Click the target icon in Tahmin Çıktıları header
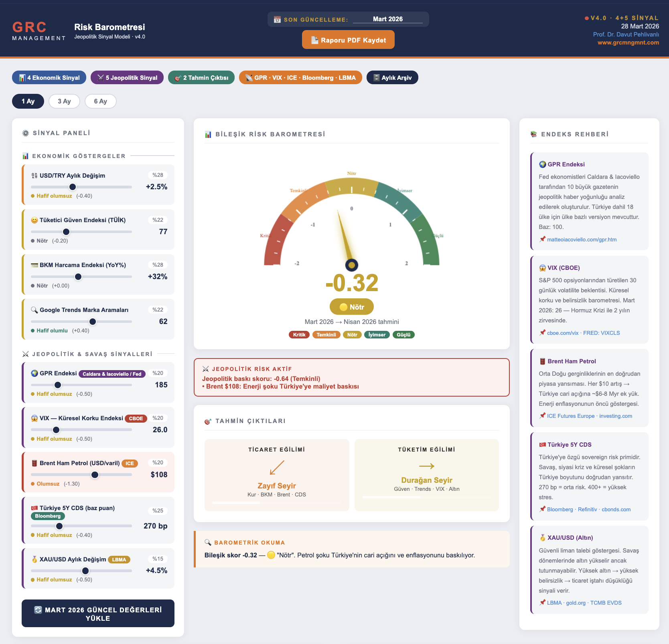 [x=208, y=421]
